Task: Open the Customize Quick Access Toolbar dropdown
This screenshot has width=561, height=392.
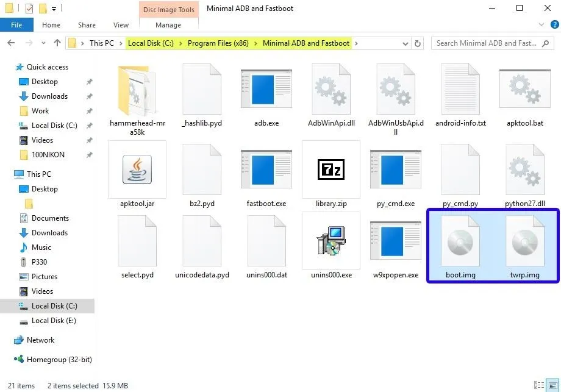Action: tap(54, 9)
